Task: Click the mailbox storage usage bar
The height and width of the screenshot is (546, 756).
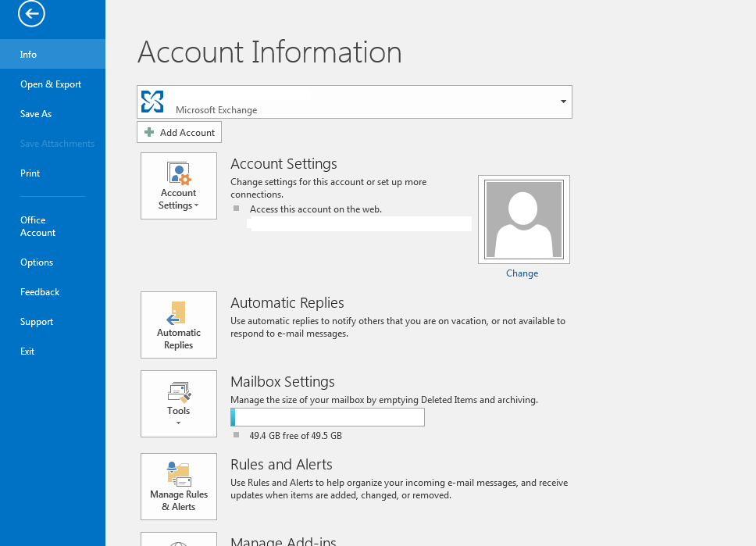Action: tap(327, 417)
